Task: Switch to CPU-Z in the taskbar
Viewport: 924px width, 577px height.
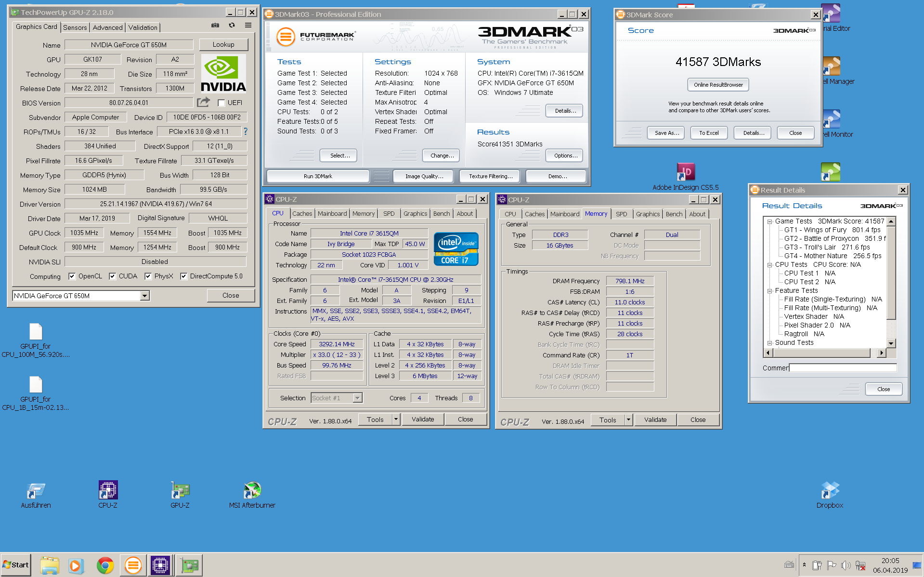Action: [x=160, y=565]
